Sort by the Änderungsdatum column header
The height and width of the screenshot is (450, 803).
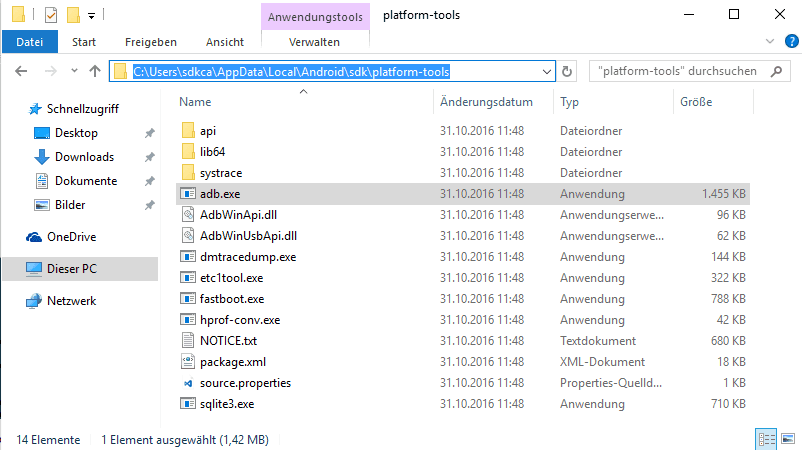[493, 102]
